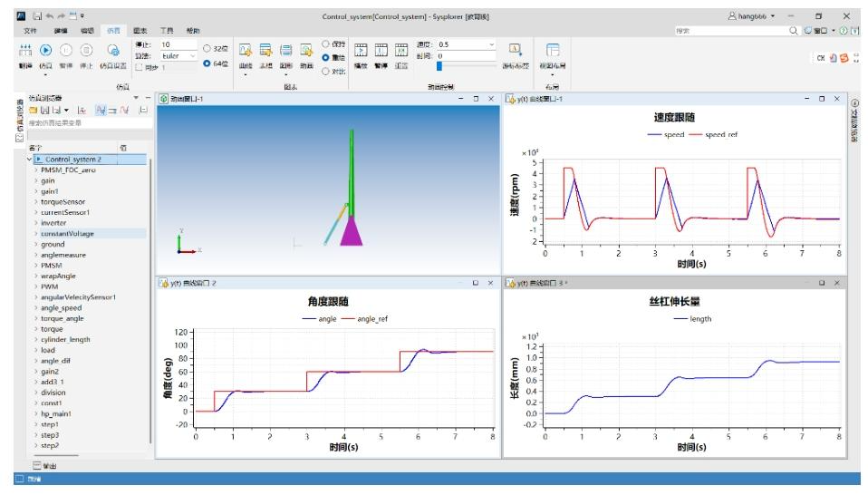This screenshot has height=495, width=868.
Task: Click the stop time field showing 10
Action: pos(178,44)
